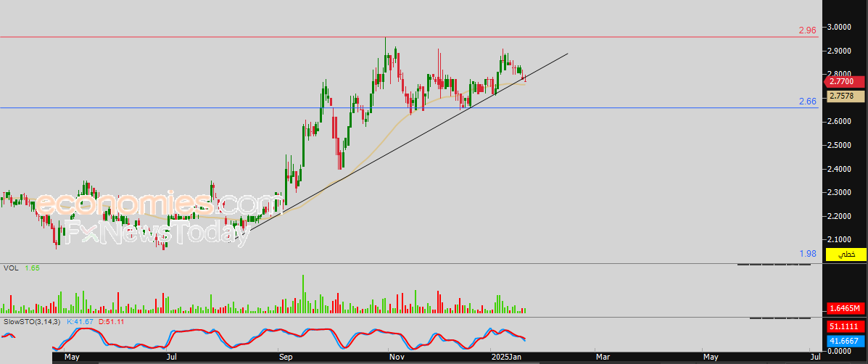Click the Sep time axis label

(286, 358)
